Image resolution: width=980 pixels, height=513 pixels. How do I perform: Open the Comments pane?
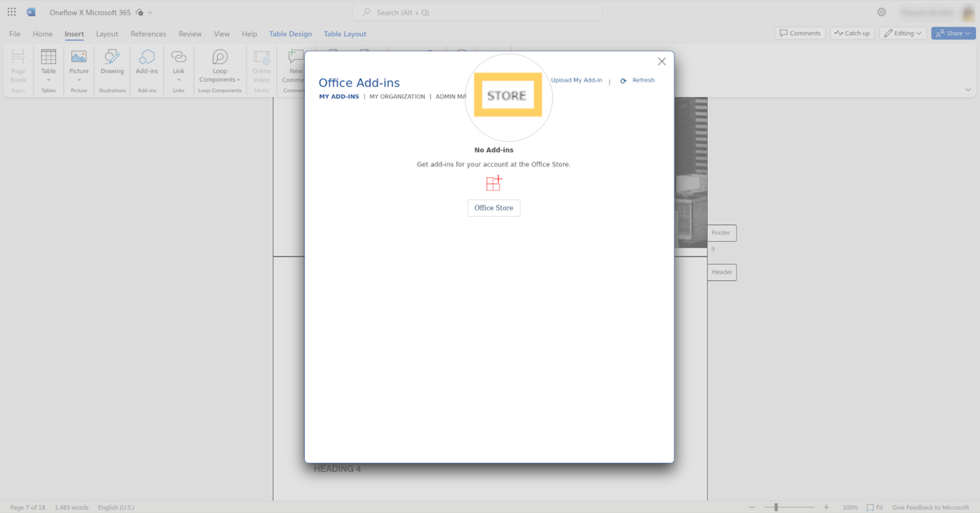tap(800, 33)
